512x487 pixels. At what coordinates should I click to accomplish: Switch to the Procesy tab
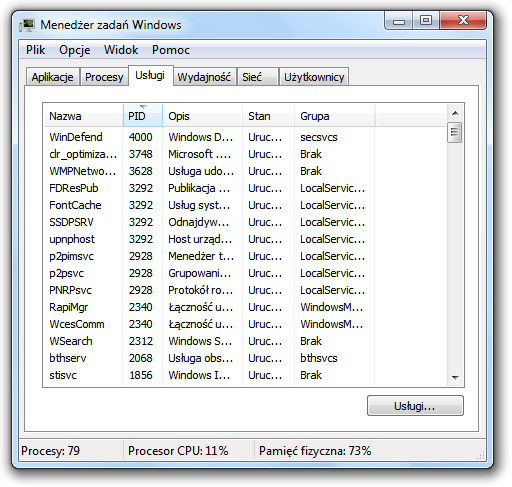click(104, 77)
